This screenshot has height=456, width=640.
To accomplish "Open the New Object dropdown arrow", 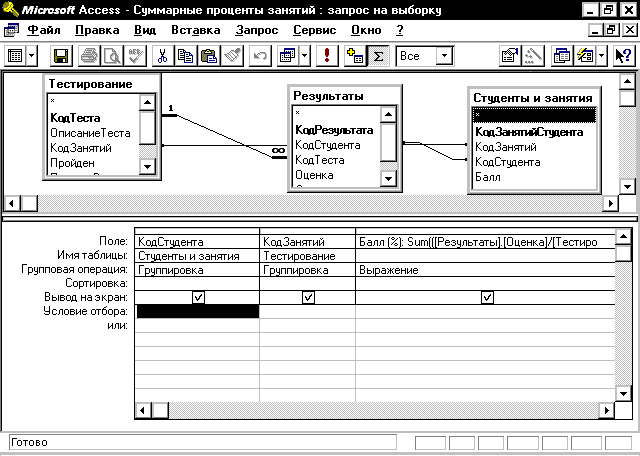I will (601, 56).
